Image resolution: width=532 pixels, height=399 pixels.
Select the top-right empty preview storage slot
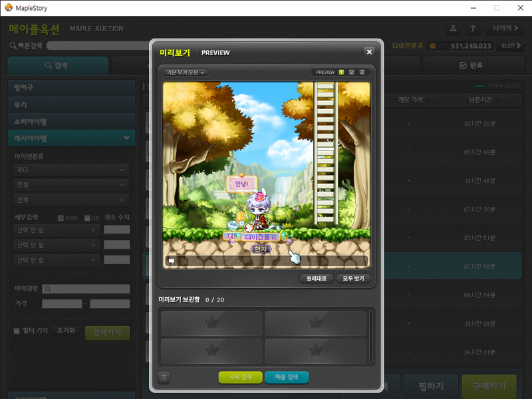pos(315,324)
